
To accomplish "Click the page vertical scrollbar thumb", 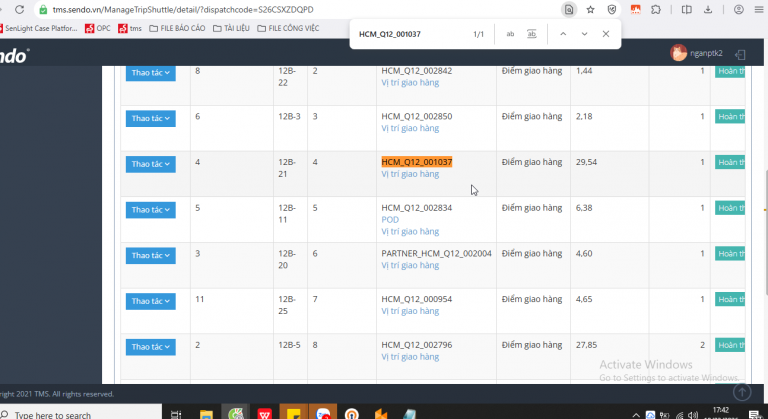I will click(766, 232).
